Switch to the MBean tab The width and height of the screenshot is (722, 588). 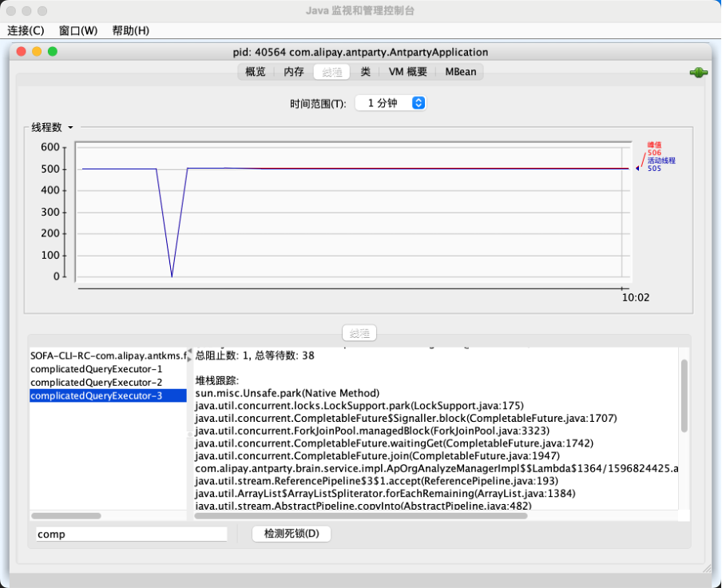461,72
